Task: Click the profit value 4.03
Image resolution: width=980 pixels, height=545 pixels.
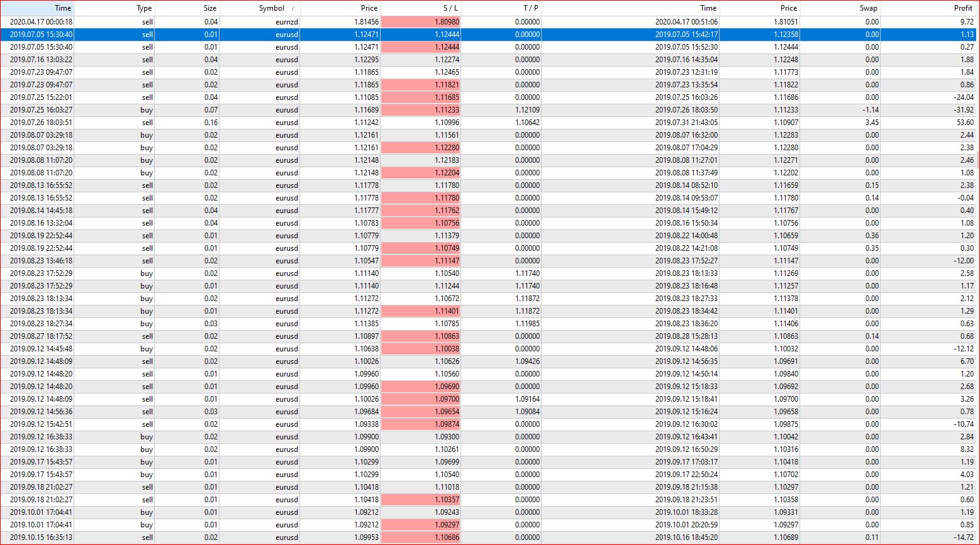Action: pos(967,475)
